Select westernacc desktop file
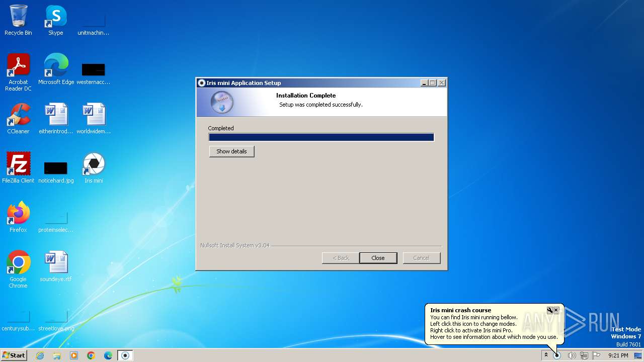Screen dimensions: 644x362 [x=94, y=73]
